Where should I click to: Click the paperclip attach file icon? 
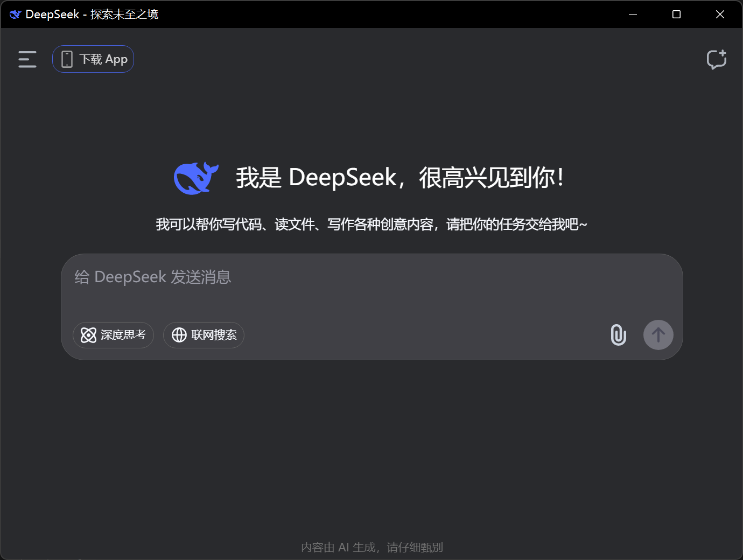[x=619, y=335]
